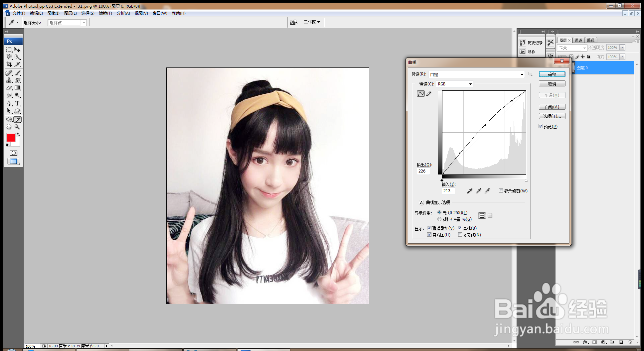Select the Smudge tool
Screen dimensions: 644x351
point(9,95)
